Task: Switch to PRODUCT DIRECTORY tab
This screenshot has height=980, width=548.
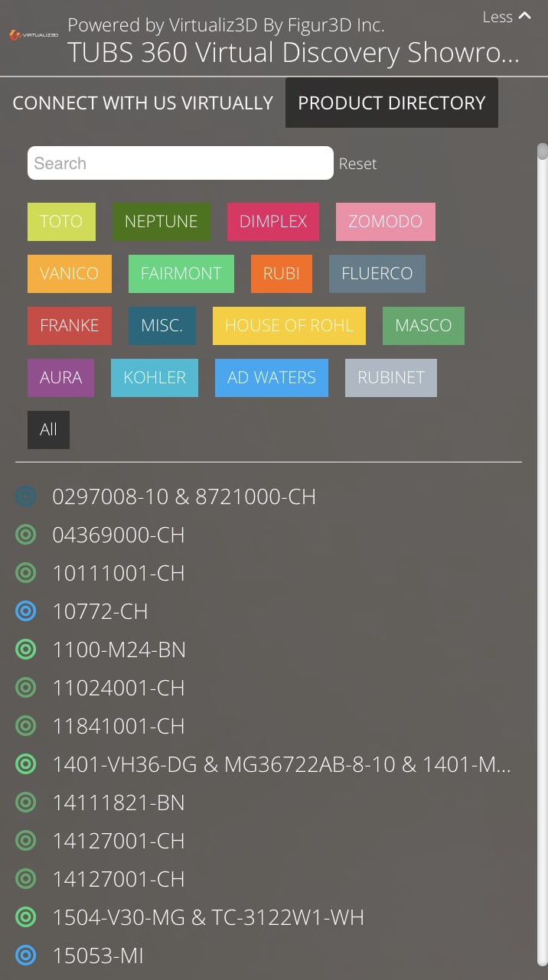Action: [x=392, y=103]
